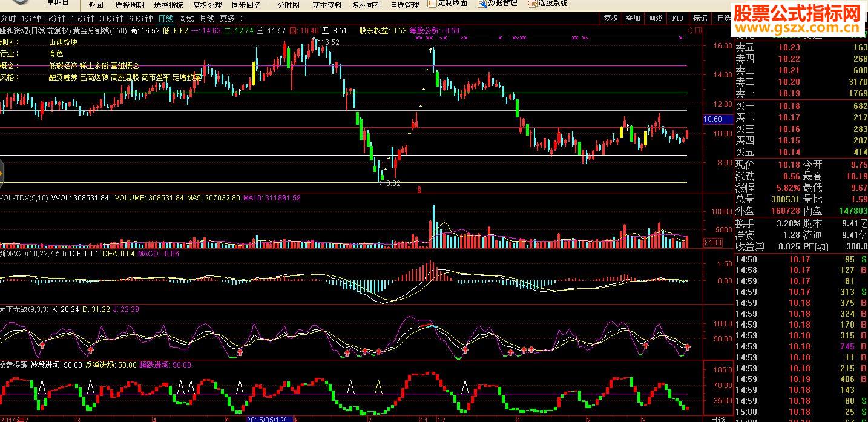Click the 融资融券 style tag text
868x422 pixels.
[x=64, y=77]
